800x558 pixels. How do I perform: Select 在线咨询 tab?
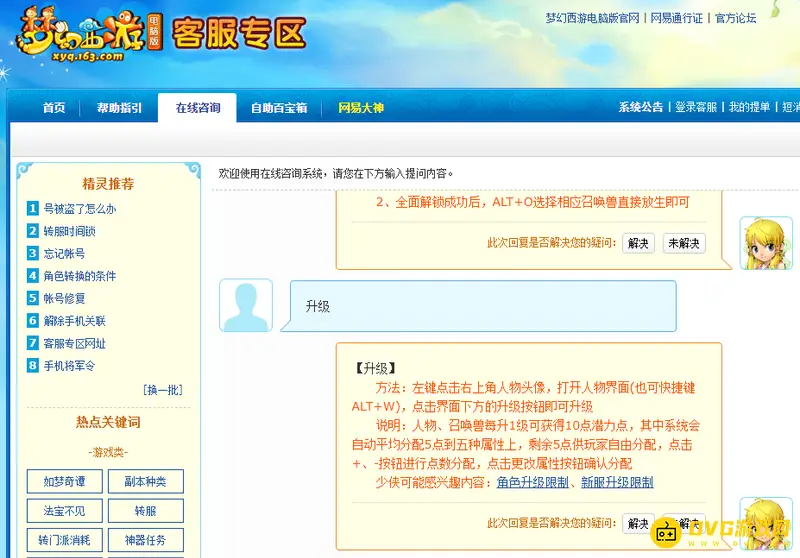pyautogui.click(x=197, y=108)
